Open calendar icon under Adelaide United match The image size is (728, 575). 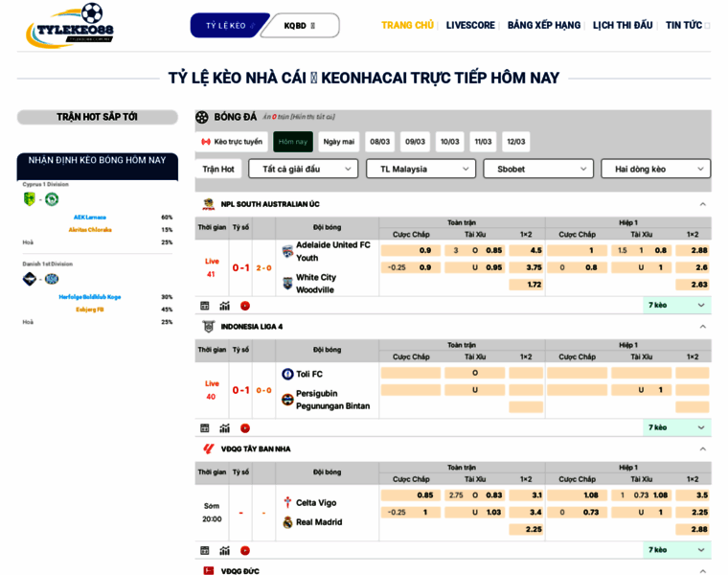(204, 306)
